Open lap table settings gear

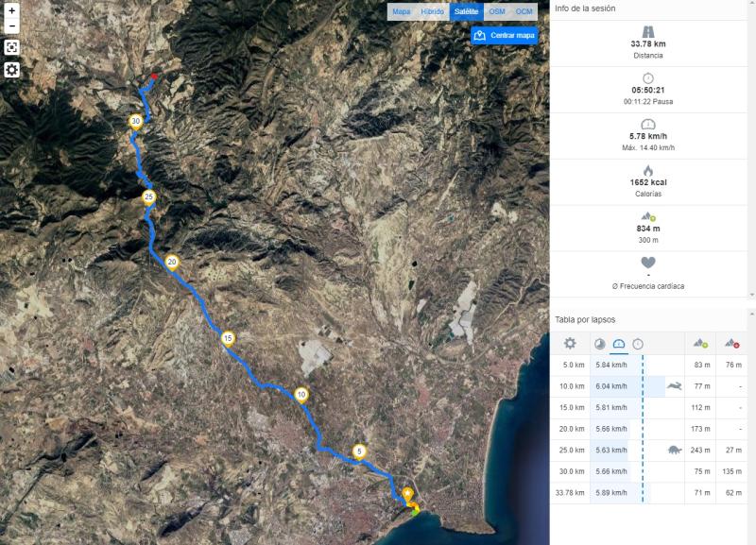click(x=570, y=344)
